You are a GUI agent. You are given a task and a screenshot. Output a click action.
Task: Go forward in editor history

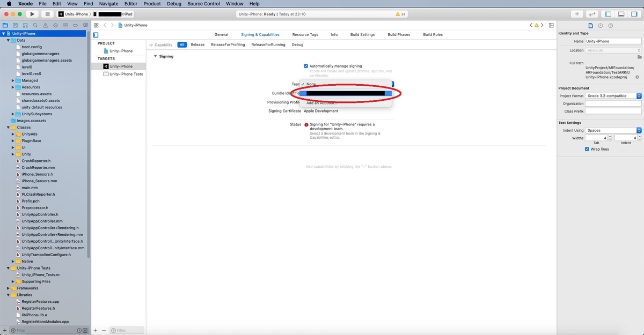pos(112,25)
